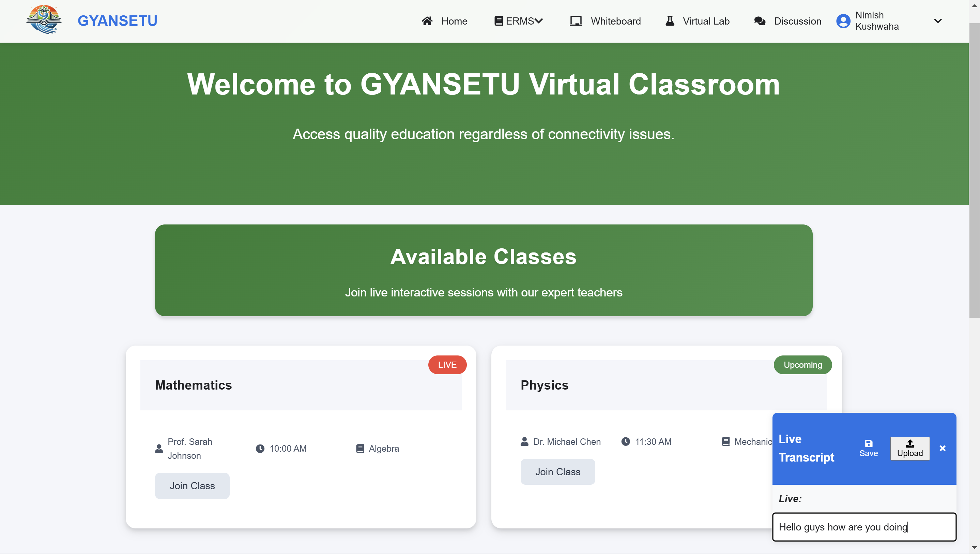The width and height of the screenshot is (980, 554).
Task: Click the red LIVE badge
Action: [x=447, y=365]
